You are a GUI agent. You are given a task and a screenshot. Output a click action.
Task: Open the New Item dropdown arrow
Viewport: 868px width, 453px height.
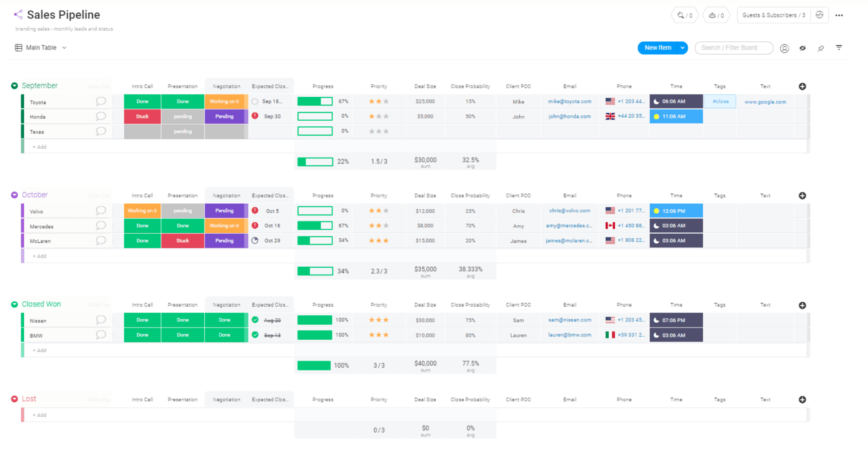[x=683, y=48]
